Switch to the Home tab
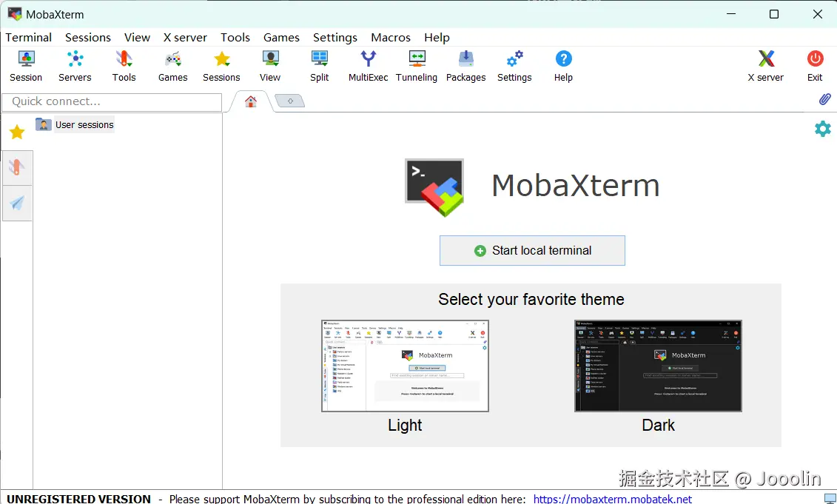 click(x=250, y=101)
